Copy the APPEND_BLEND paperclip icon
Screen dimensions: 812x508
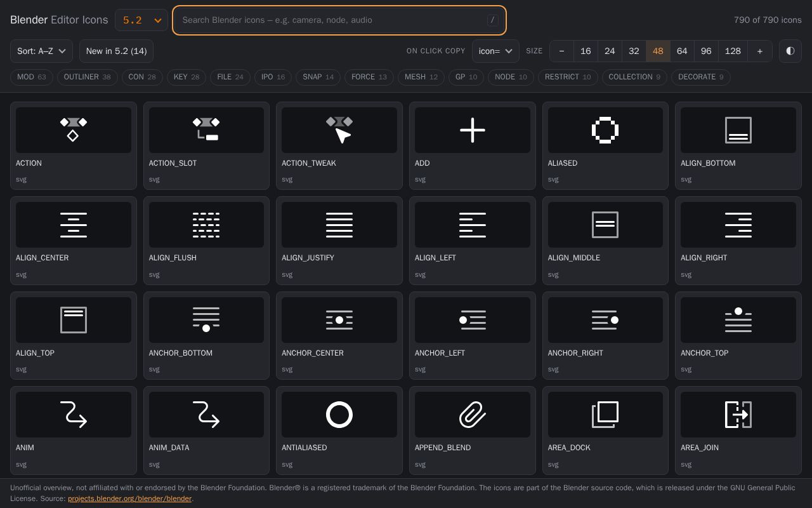click(x=473, y=431)
